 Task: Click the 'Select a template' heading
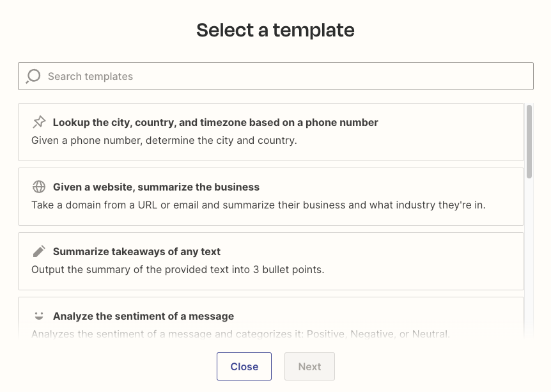click(x=275, y=30)
